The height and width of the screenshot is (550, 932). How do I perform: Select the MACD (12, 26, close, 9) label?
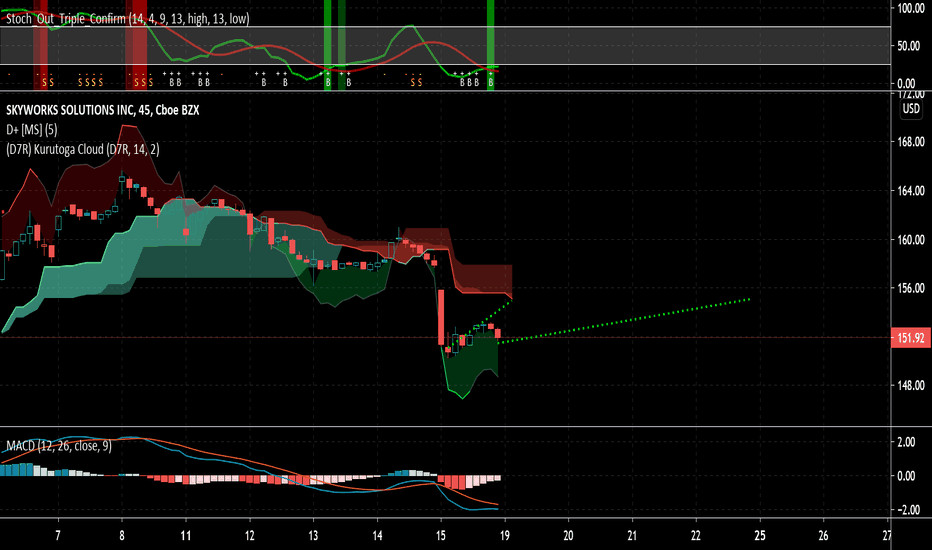(x=59, y=446)
